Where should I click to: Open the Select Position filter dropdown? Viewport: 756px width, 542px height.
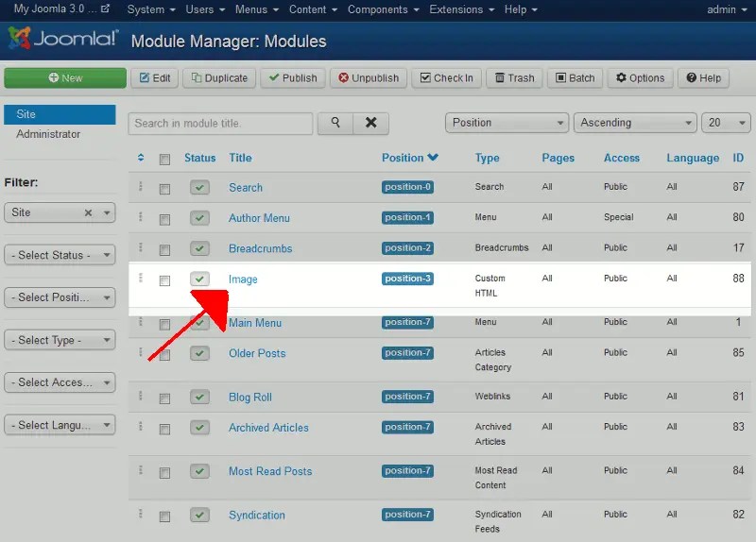point(60,297)
